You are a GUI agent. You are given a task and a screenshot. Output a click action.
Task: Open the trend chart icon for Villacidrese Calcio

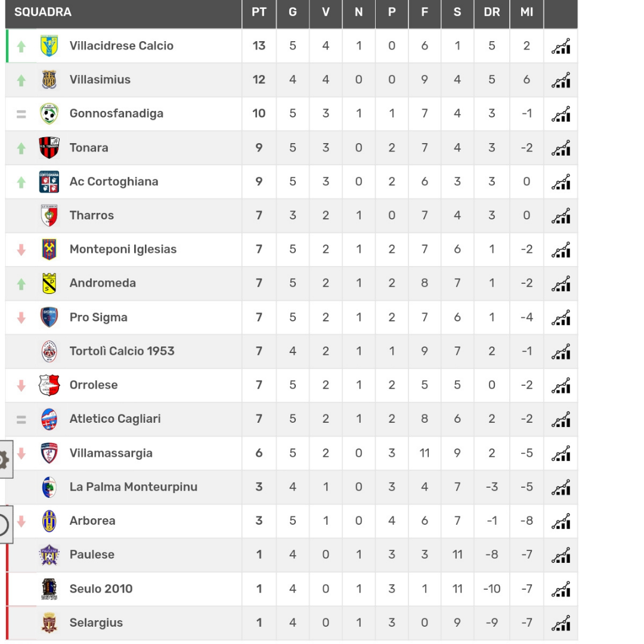tap(561, 47)
